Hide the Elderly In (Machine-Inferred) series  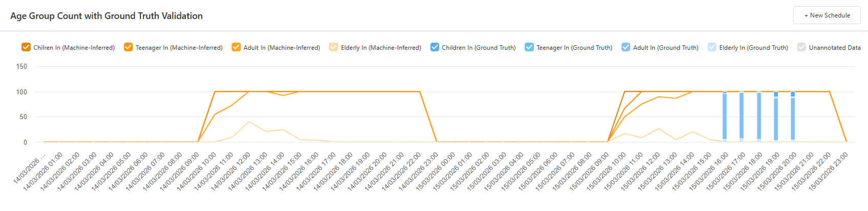pyautogui.click(x=334, y=47)
